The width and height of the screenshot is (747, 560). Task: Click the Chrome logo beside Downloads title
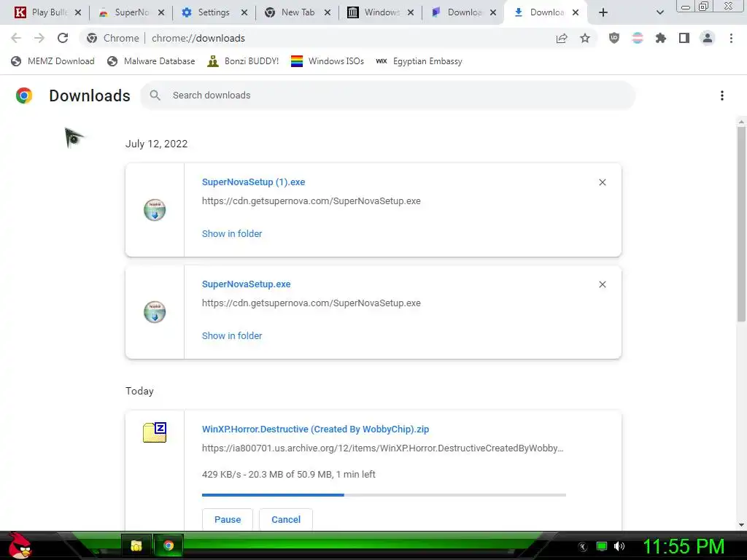[24, 96]
